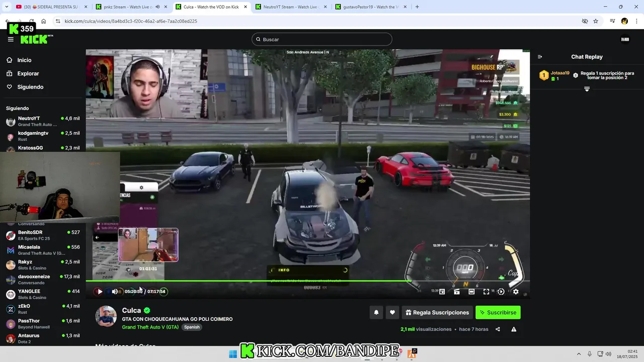Collapse the Chat Replay panel
This screenshot has height=362, width=644.
pyautogui.click(x=540, y=57)
